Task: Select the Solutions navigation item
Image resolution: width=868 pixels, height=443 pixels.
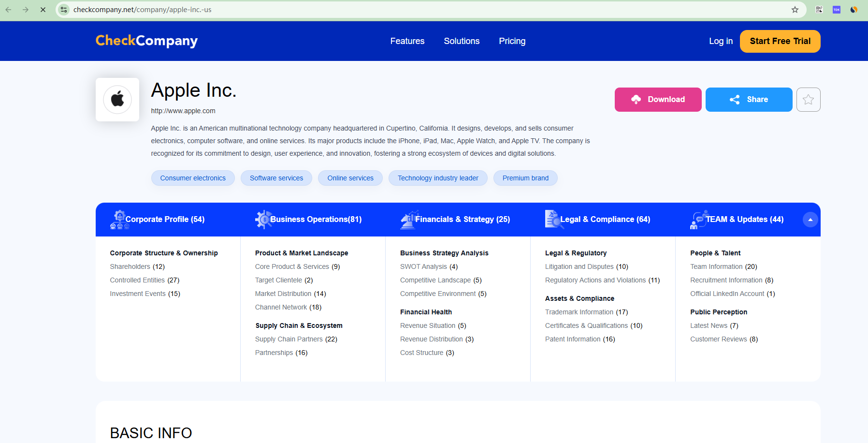Action: [462, 41]
